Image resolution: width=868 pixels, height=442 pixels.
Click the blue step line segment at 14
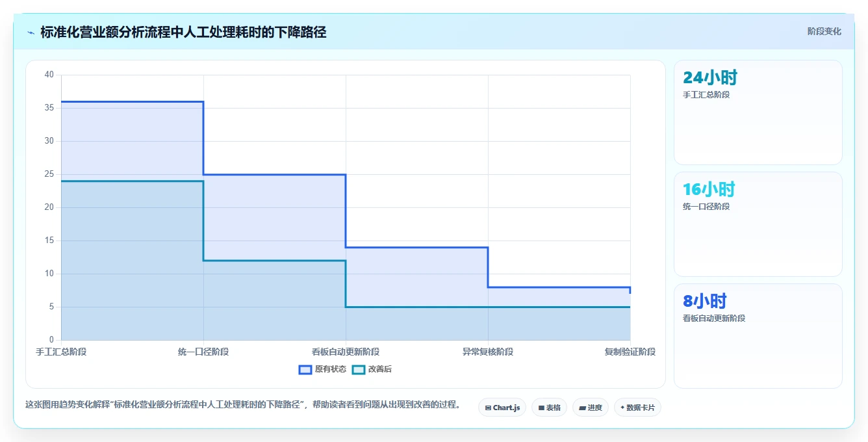coord(416,247)
